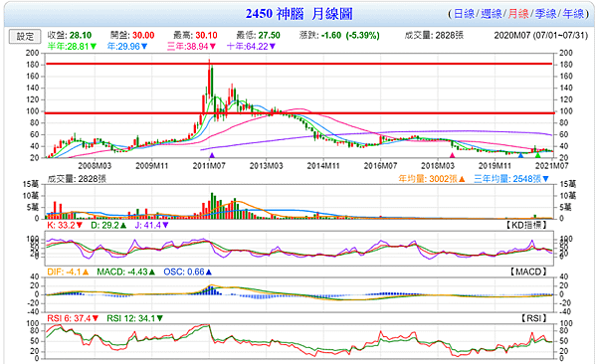Click the MACD indicator panel label
The height and width of the screenshot is (364, 597).
click(x=529, y=272)
